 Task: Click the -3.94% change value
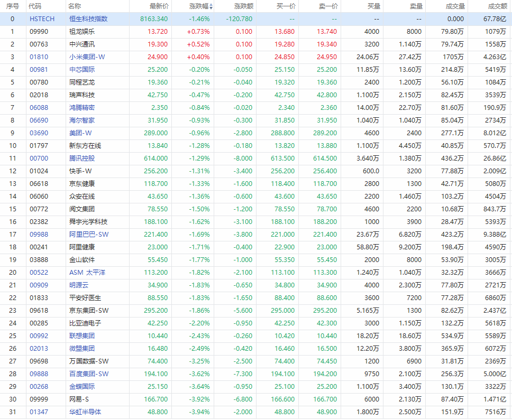(199, 412)
